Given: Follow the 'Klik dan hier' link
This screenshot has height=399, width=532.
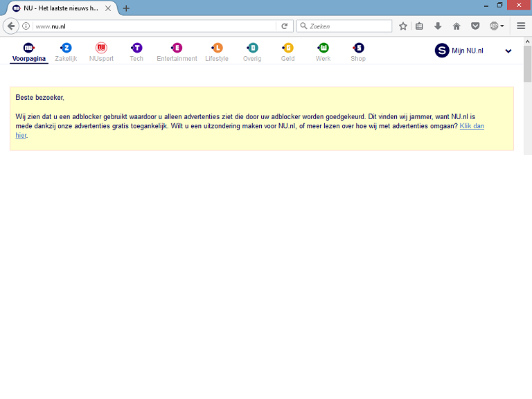Looking at the screenshot, I should (471, 126).
